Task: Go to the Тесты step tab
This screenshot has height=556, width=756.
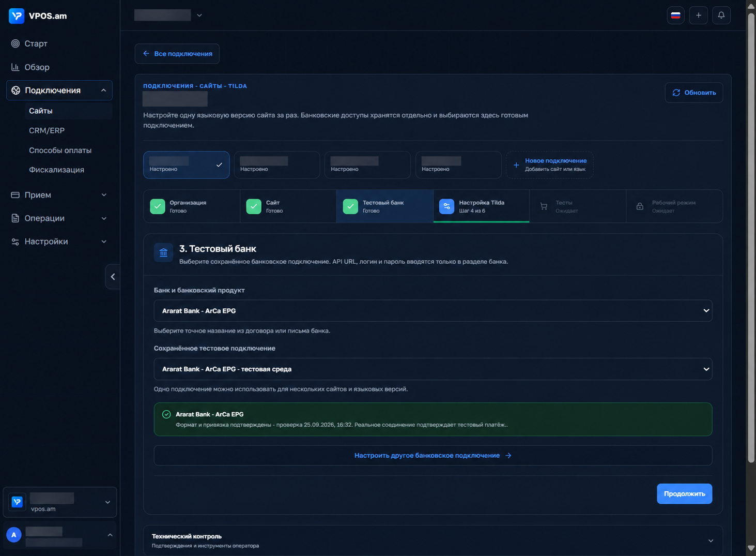Action: tap(578, 206)
